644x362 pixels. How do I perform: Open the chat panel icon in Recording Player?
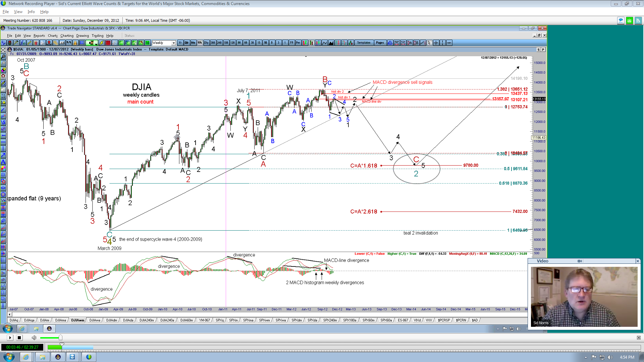click(621, 21)
